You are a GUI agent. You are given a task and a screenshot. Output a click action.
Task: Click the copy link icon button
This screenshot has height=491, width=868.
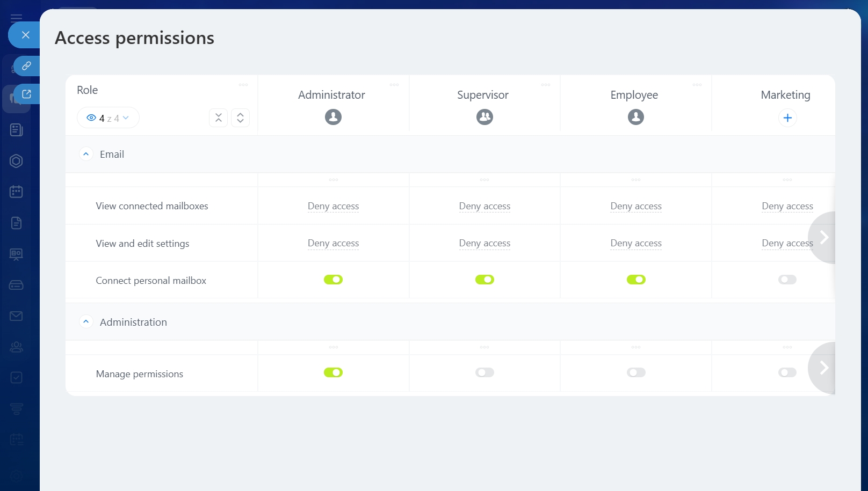tap(26, 66)
